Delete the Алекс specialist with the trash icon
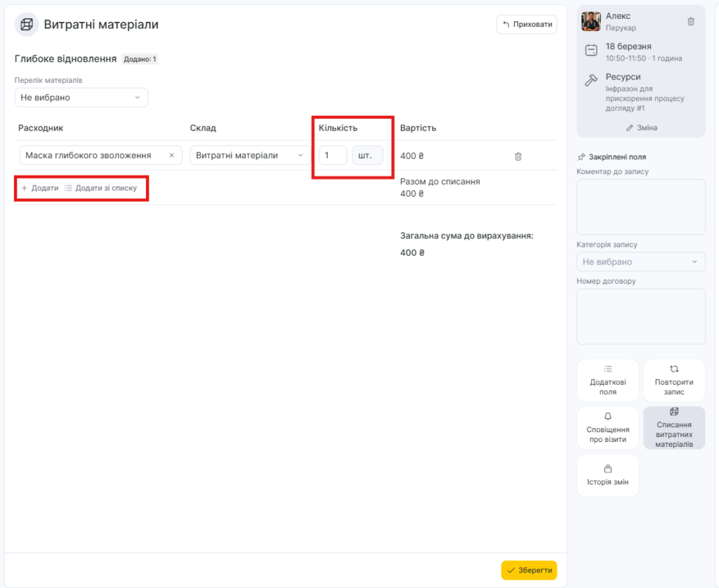 pyautogui.click(x=690, y=22)
